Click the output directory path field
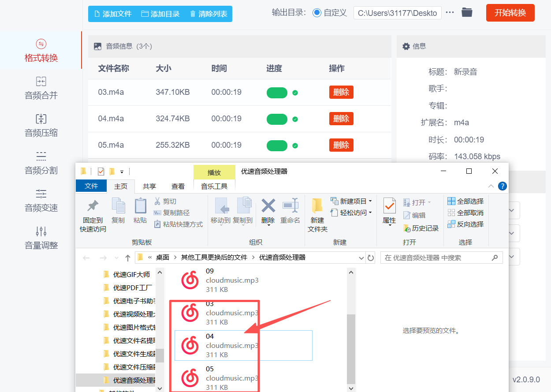 [x=397, y=13]
